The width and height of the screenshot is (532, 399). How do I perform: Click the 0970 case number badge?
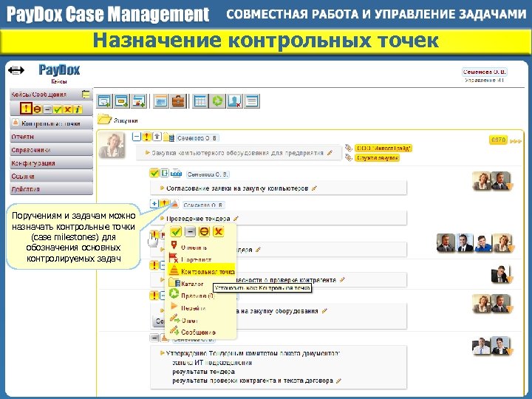tap(499, 140)
